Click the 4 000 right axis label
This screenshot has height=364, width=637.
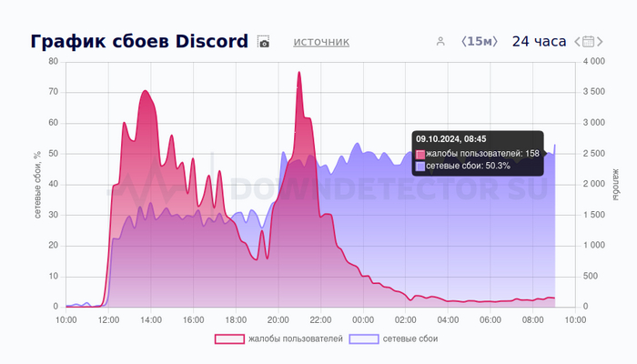[594, 61]
